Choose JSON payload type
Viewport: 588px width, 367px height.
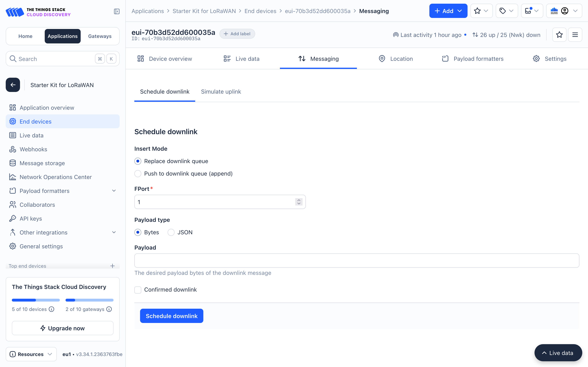click(171, 232)
